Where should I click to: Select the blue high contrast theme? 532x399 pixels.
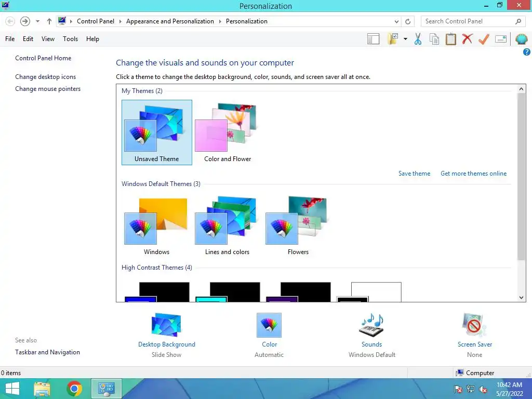[157, 292]
